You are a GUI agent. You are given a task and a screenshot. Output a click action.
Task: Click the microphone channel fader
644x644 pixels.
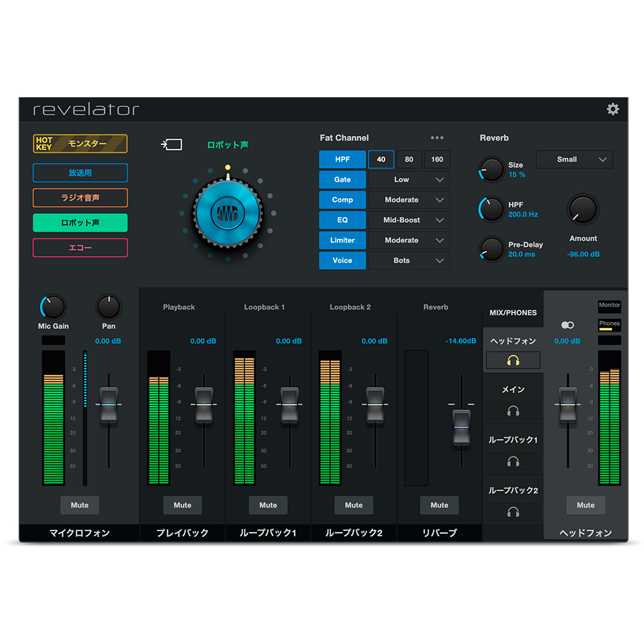pos(109,405)
